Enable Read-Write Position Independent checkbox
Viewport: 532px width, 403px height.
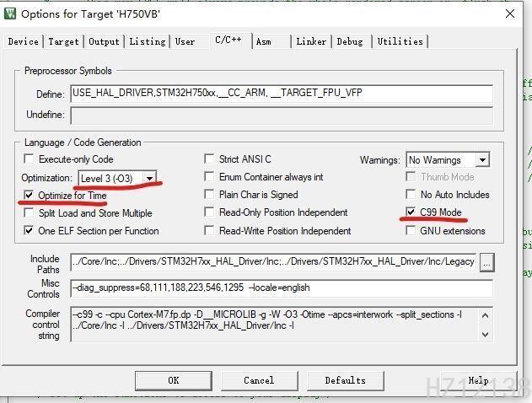tap(209, 231)
